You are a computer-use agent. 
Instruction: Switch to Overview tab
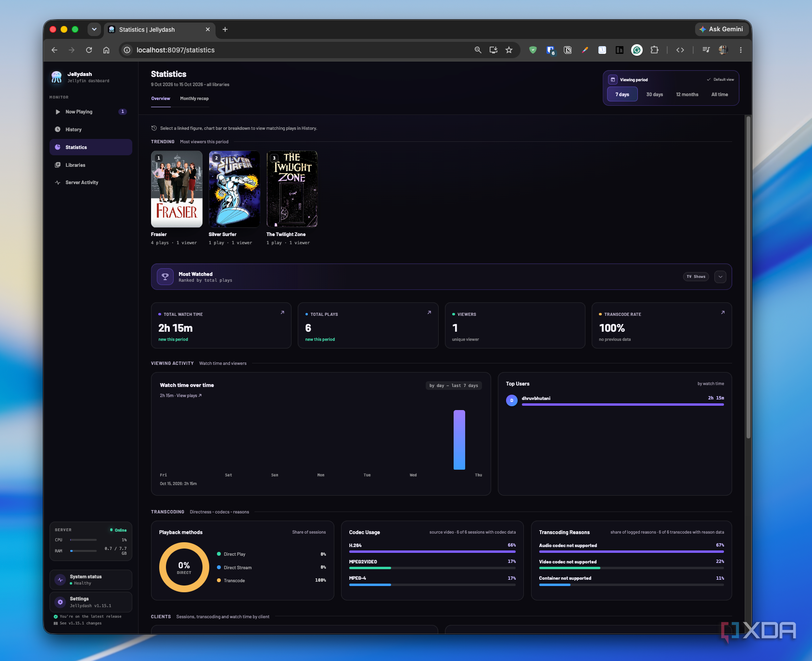coord(161,99)
